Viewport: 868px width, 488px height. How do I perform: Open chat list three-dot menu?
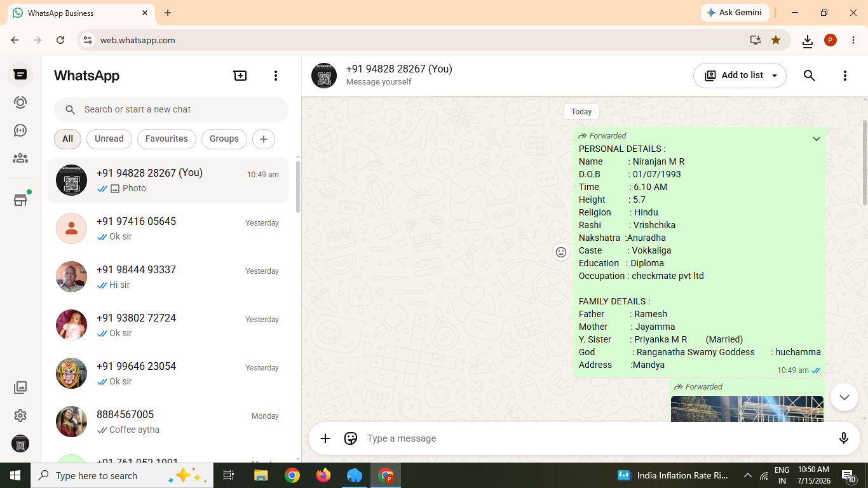tap(276, 76)
